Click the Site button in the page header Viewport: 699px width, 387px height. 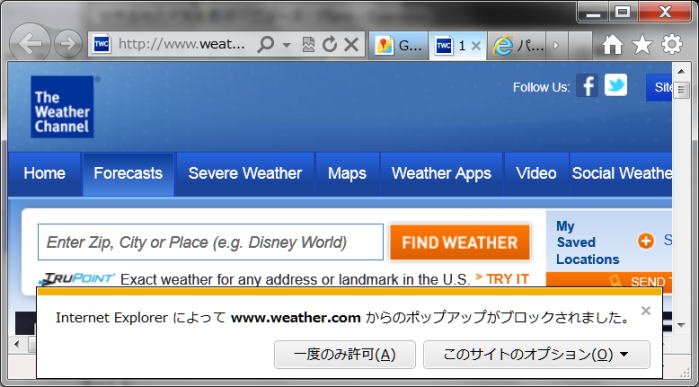pos(659,87)
